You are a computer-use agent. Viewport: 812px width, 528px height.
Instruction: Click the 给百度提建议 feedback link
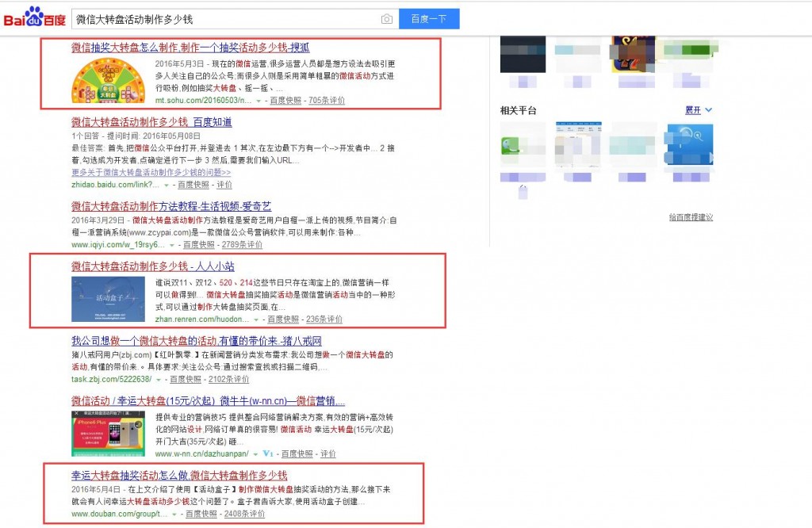(691, 217)
